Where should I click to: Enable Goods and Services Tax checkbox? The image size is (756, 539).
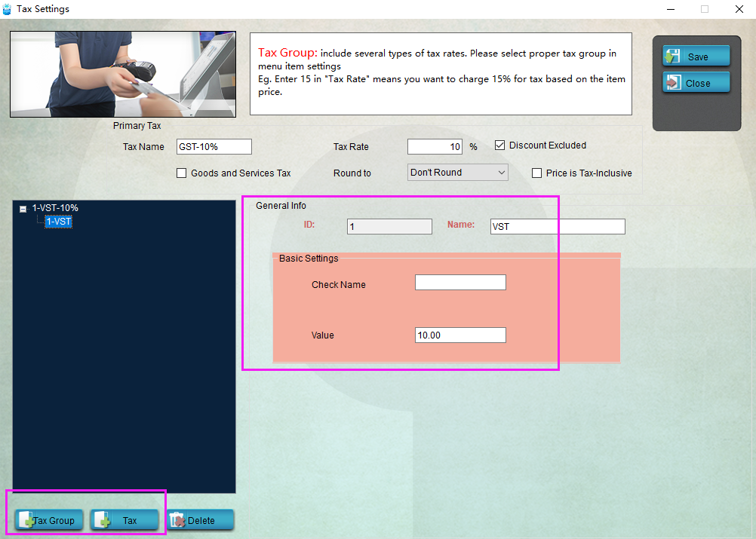[x=181, y=173]
